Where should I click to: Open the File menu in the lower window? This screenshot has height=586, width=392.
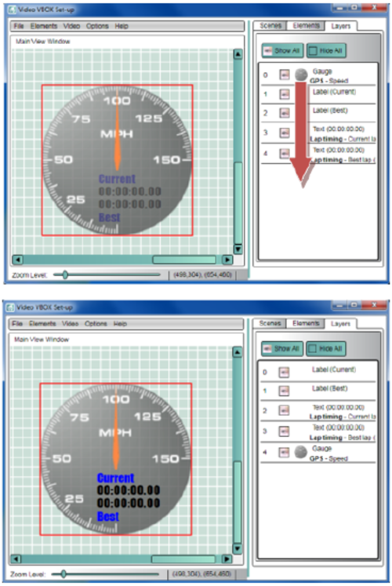pyautogui.click(x=17, y=324)
